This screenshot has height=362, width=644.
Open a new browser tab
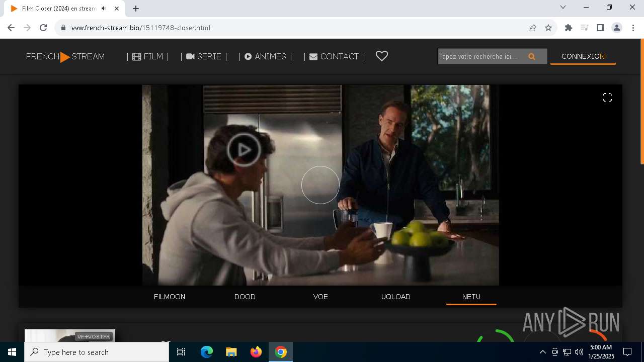[136, 9]
